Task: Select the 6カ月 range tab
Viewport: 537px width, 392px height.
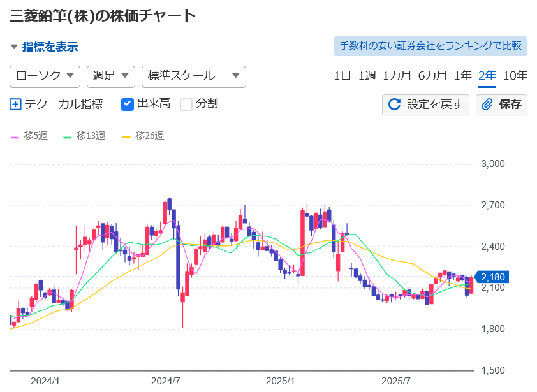Action: pos(432,76)
